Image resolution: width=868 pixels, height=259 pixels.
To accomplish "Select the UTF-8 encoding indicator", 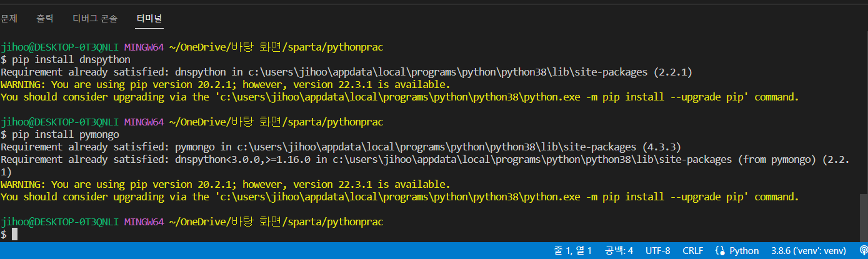I will (657, 251).
